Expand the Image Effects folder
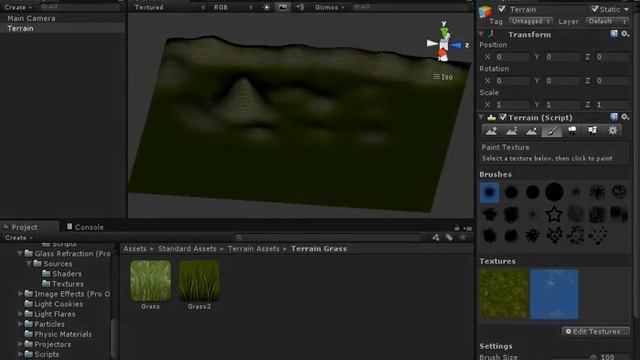Viewport: 640px width, 360px height. [20, 294]
